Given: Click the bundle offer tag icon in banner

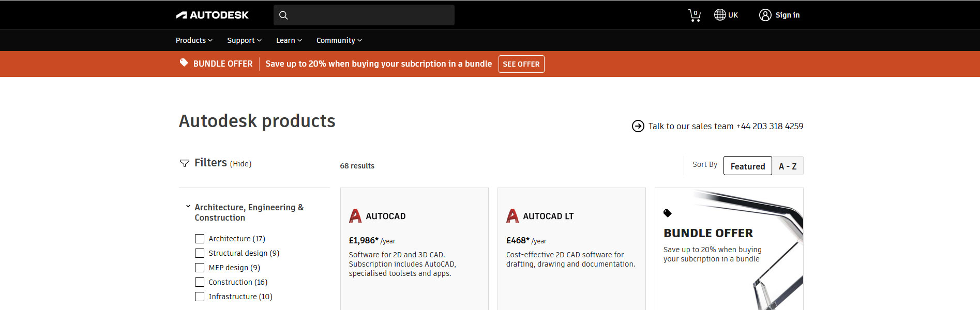Looking at the screenshot, I should coord(184,63).
